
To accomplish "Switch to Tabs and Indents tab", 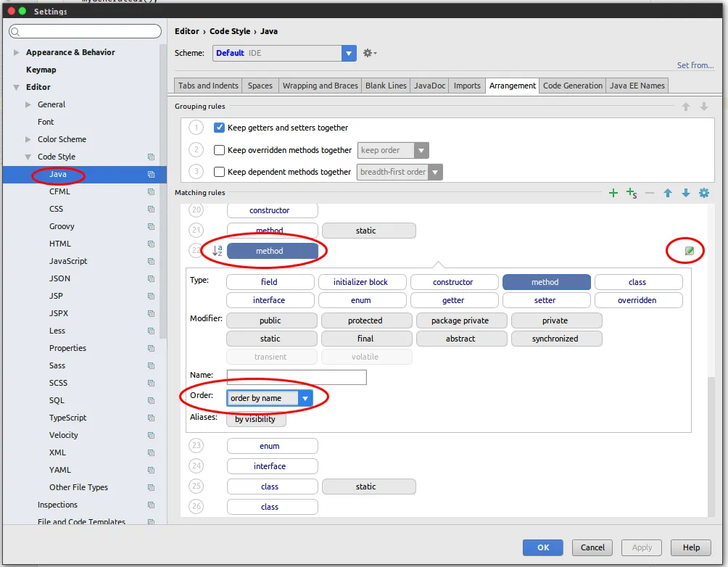I will coord(208,86).
